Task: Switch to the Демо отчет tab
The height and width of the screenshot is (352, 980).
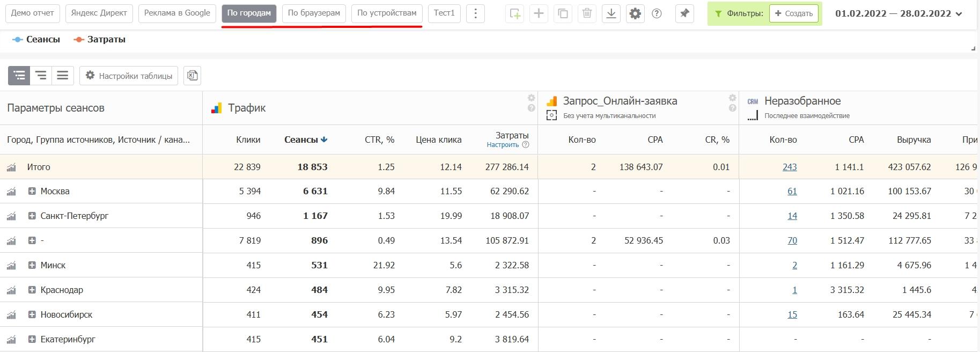Action: click(32, 13)
